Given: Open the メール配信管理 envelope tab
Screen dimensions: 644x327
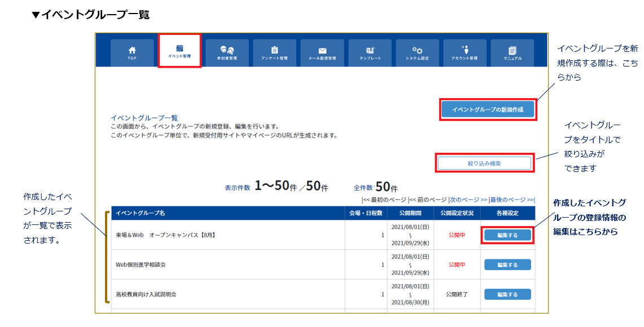Looking at the screenshot, I should 322,53.
